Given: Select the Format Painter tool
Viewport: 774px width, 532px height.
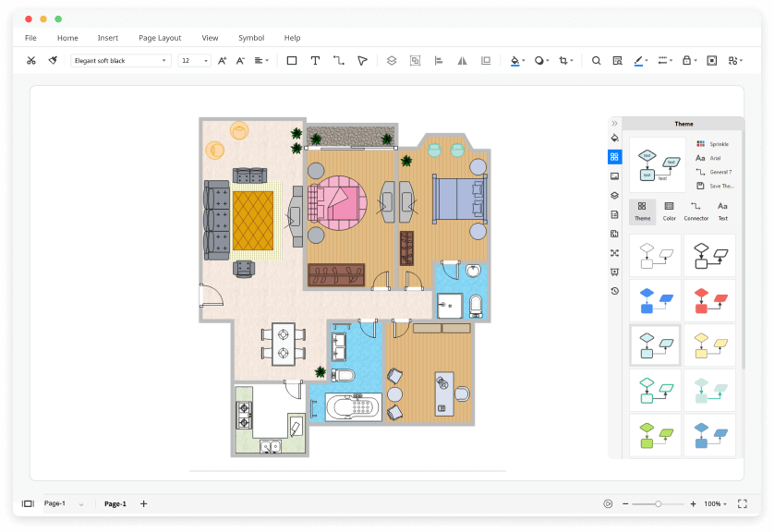Looking at the screenshot, I should pyautogui.click(x=53, y=60).
